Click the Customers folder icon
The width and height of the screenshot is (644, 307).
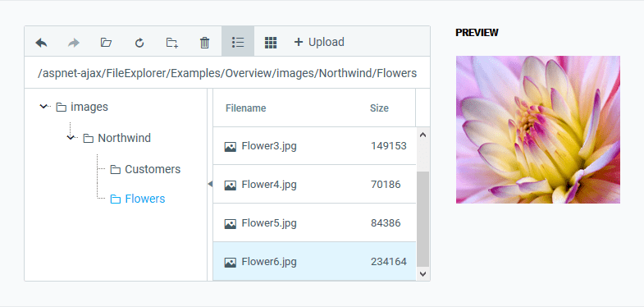(116, 169)
